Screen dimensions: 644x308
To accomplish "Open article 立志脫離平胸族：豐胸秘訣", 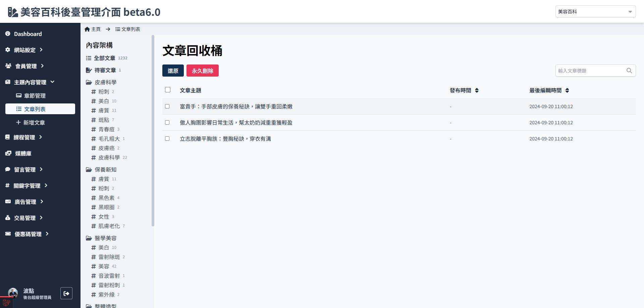I will coord(225,138).
